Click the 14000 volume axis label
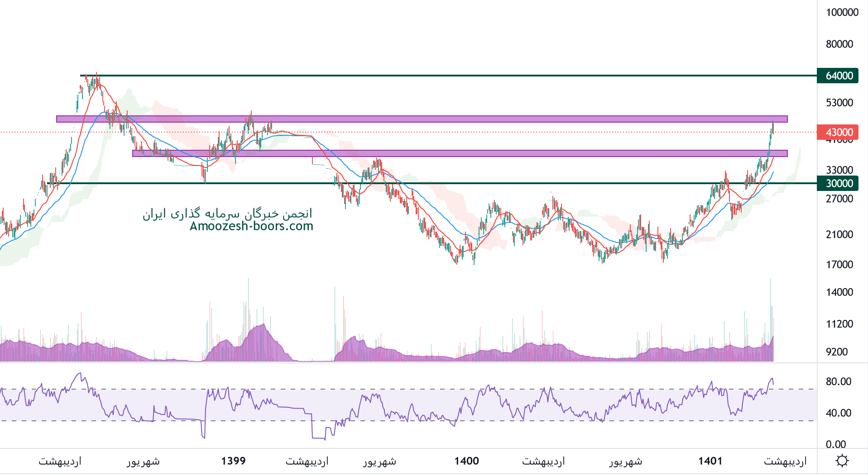This screenshot has width=868, height=476. [839, 292]
